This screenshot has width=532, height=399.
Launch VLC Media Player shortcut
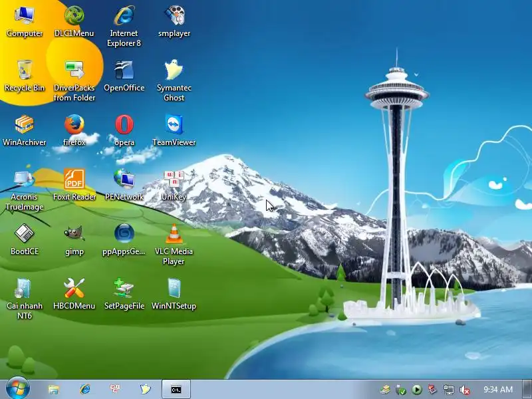[x=174, y=245]
